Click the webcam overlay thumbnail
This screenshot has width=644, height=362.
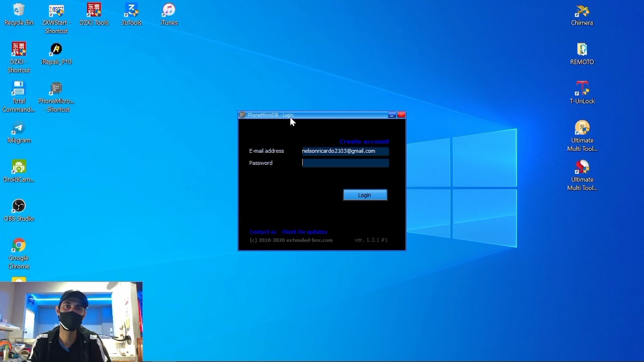[71, 322]
